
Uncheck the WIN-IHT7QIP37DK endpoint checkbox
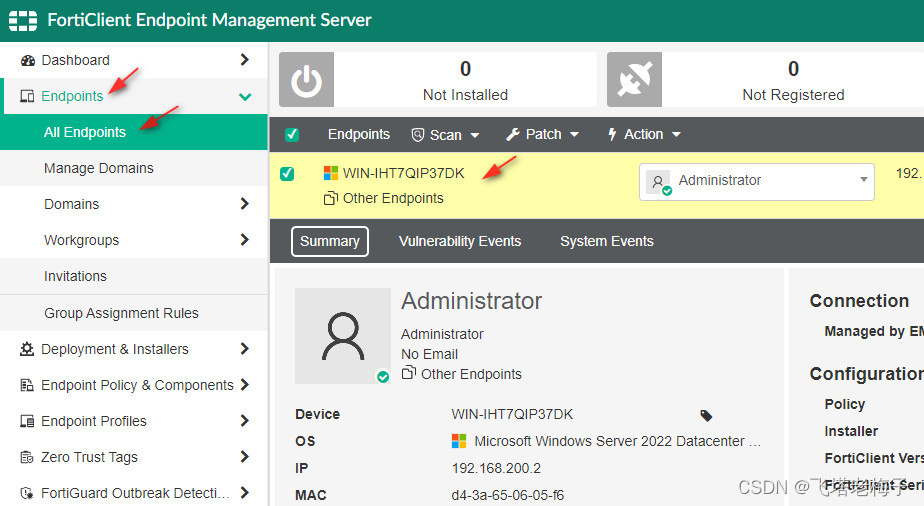[287, 174]
